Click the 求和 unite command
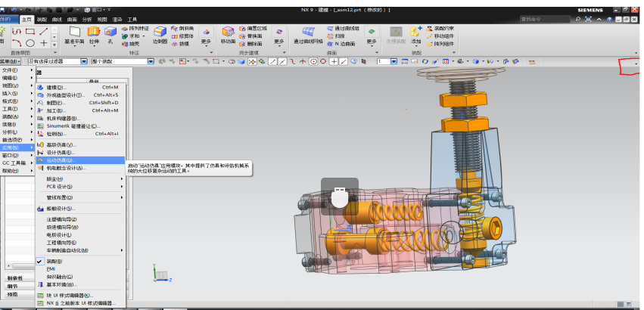 [131, 36]
